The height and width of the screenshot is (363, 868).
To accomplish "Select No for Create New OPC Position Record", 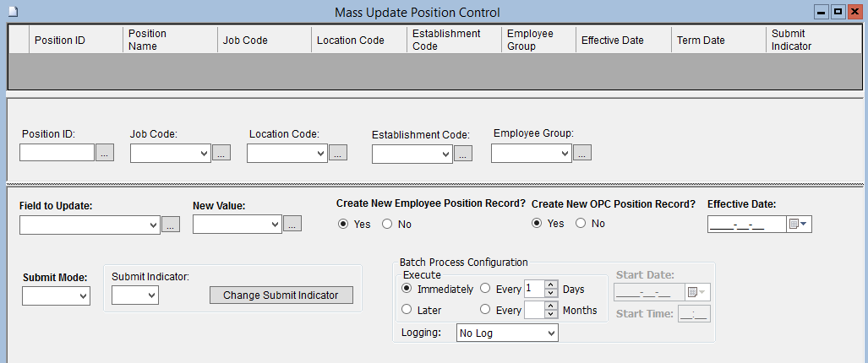I will coord(581,224).
